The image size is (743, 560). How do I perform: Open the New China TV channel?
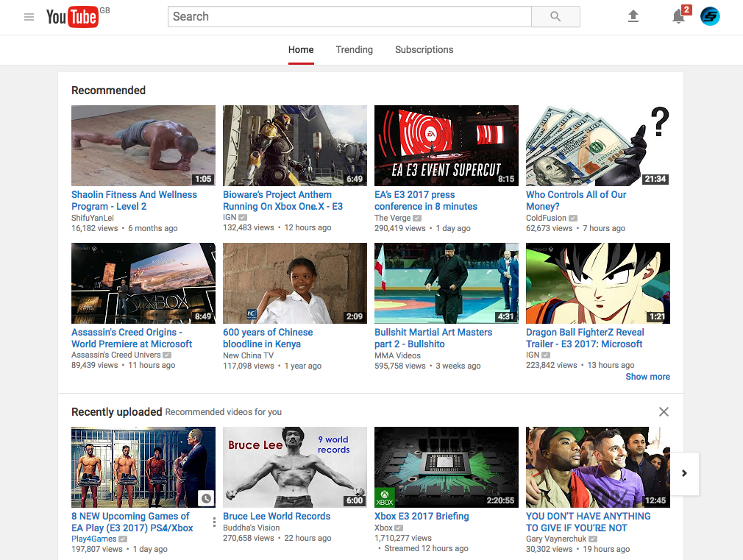pyautogui.click(x=249, y=355)
